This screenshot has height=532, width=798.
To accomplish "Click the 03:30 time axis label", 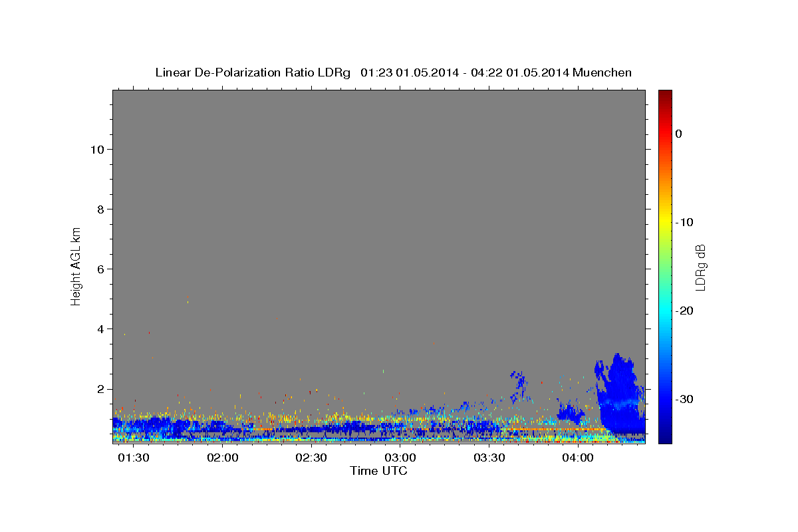I will point(489,458).
